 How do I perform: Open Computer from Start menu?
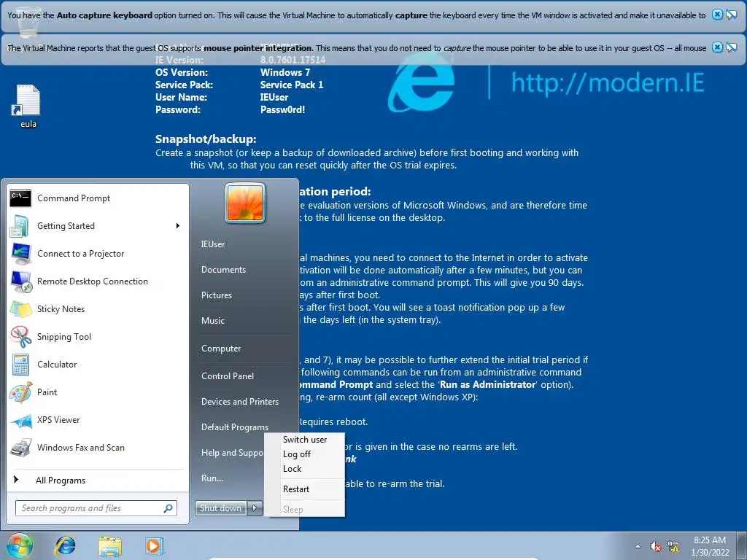coord(221,349)
